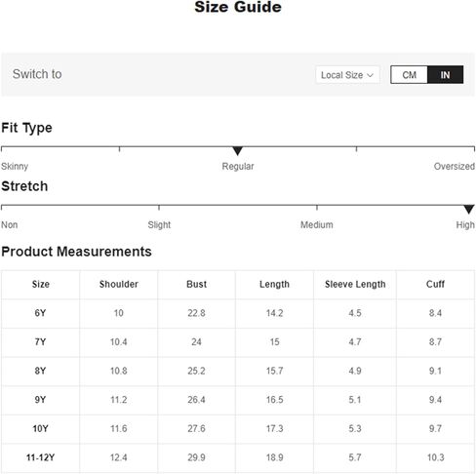
Task: Click the Sleeve Length column header
Action: pyautogui.click(x=355, y=285)
